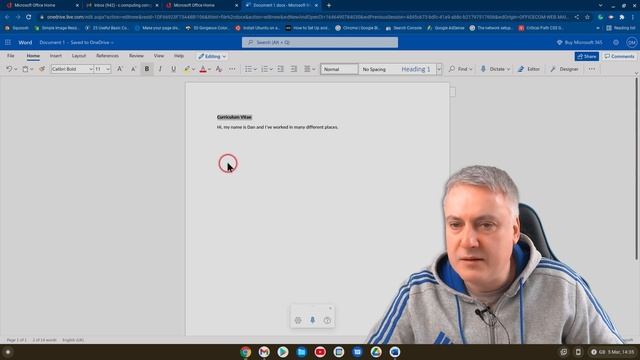
Task: Go back in the browser
Action: pos(7,17)
